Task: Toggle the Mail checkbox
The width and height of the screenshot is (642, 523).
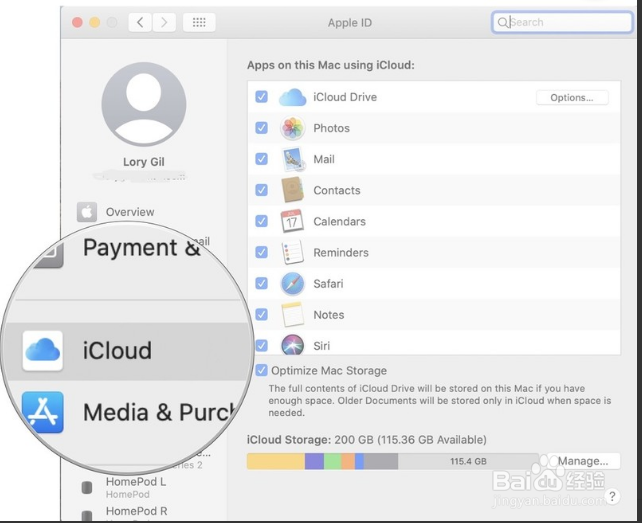Action: [261, 159]
